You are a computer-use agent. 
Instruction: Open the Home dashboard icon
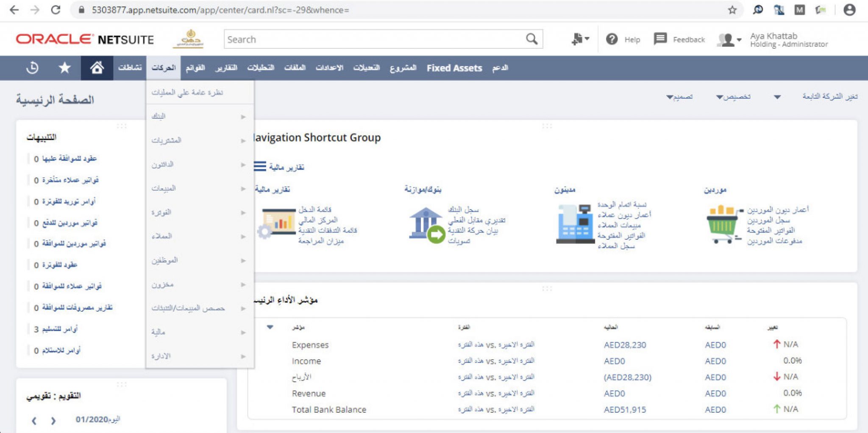[x=97, y=67]
